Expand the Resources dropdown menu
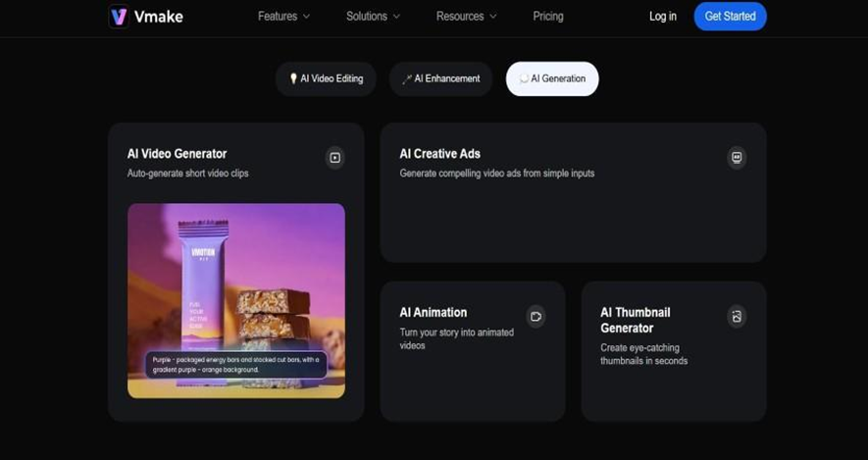The width and height of the screenshot is (868, 460). coord(466,17)
